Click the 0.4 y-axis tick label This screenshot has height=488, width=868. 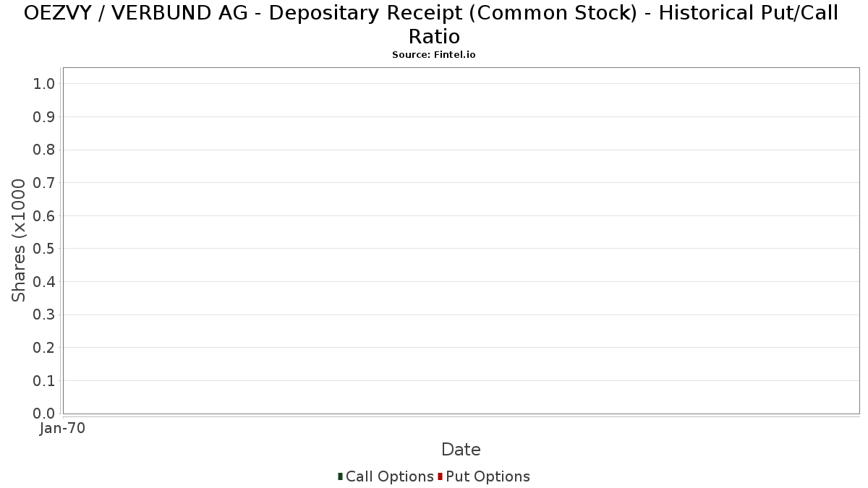tap(44, 282)
